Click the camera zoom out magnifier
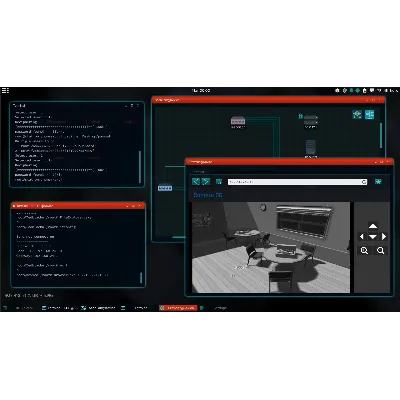The image size is (400, 400). coord(380,250)
